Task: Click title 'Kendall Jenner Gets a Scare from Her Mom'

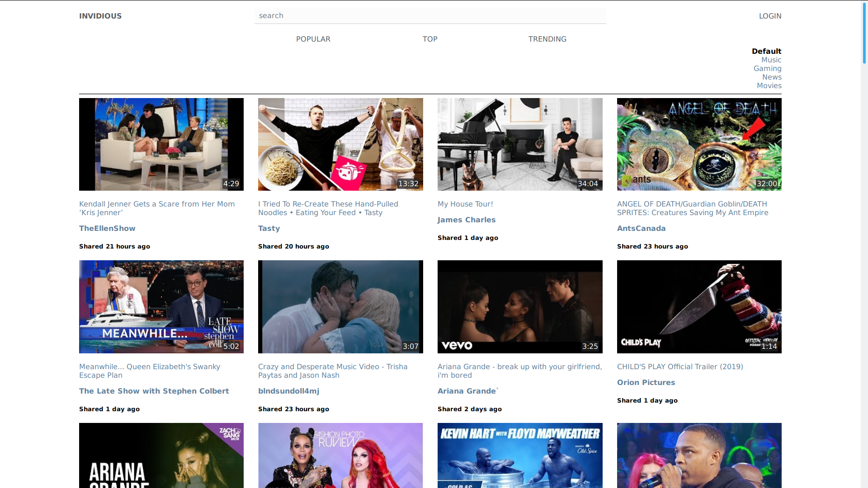Action: pyautogui.click(x=157, y=208)
